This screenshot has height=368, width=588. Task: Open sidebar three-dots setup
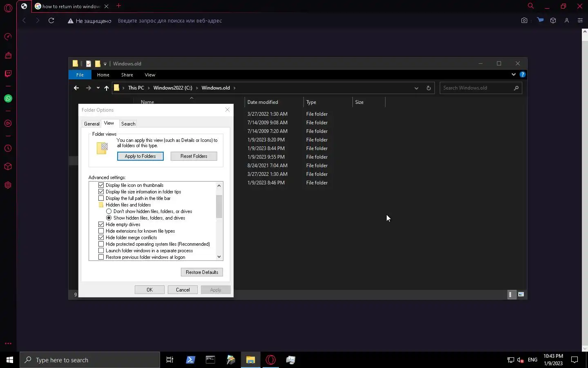(x=8, y=343)
